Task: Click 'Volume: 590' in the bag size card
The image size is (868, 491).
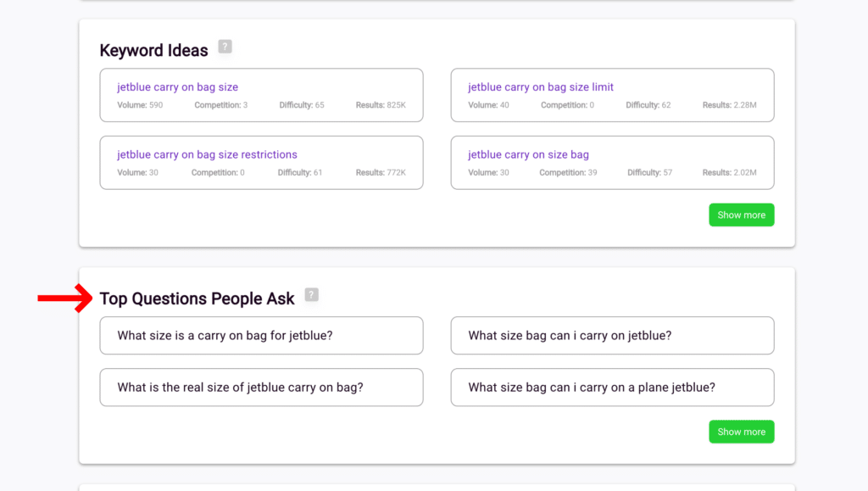Action: point(140,105)
